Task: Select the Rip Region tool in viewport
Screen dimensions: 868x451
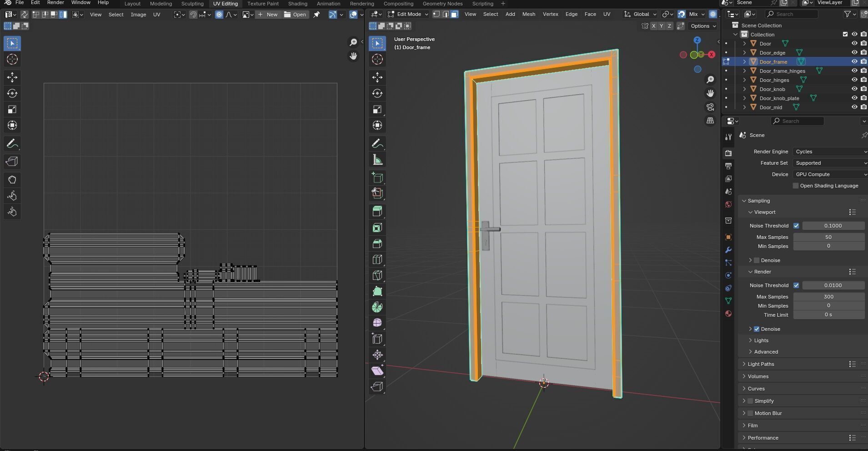Action: (x=377, y=387)
